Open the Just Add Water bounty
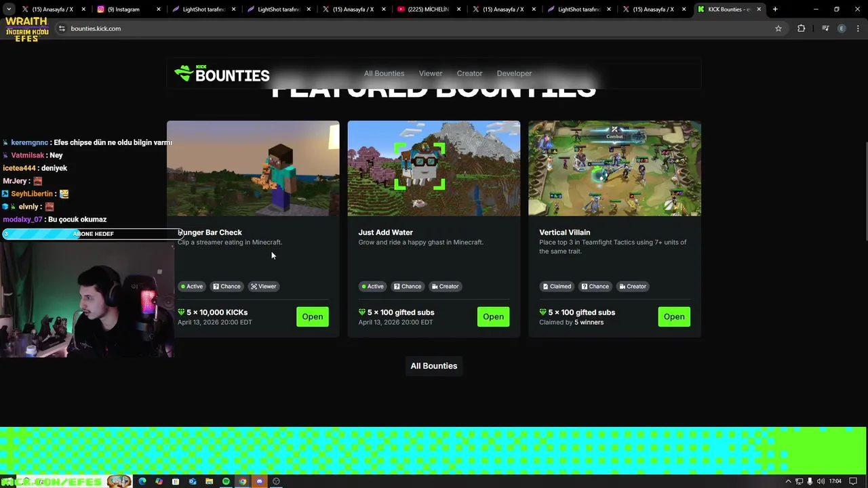868x488 pixels. pos(493,317)
